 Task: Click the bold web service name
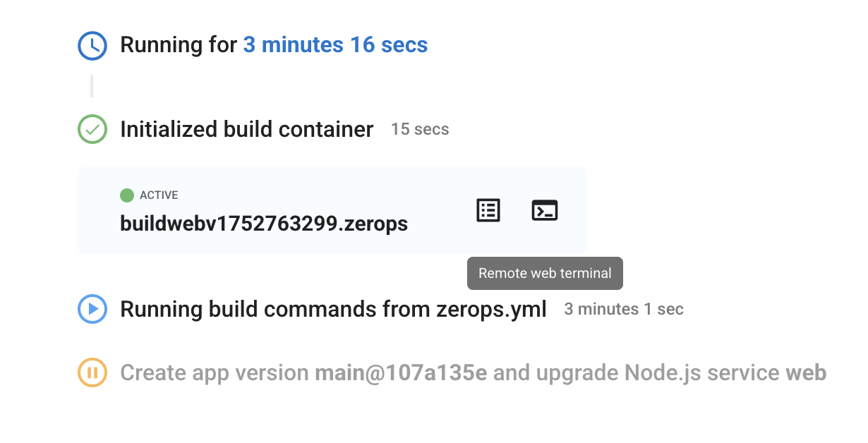[806, 372]
